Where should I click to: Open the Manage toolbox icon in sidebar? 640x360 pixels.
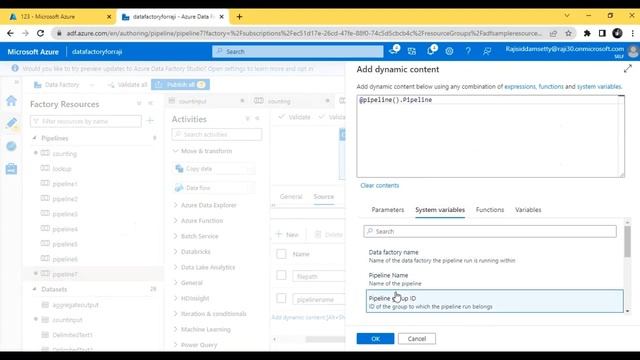click(11, 168)
